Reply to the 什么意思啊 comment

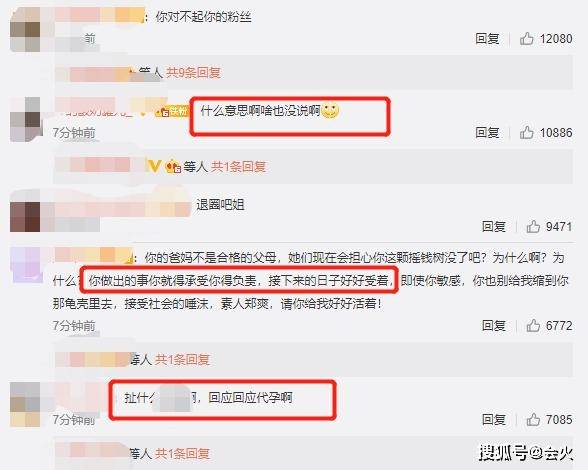487,132
